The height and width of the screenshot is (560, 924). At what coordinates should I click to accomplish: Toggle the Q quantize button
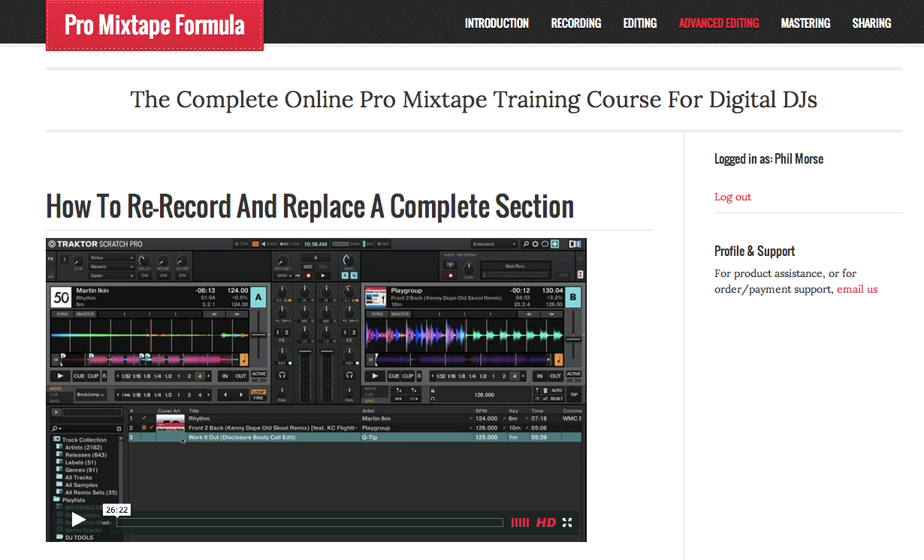click(x=353, y=275)
